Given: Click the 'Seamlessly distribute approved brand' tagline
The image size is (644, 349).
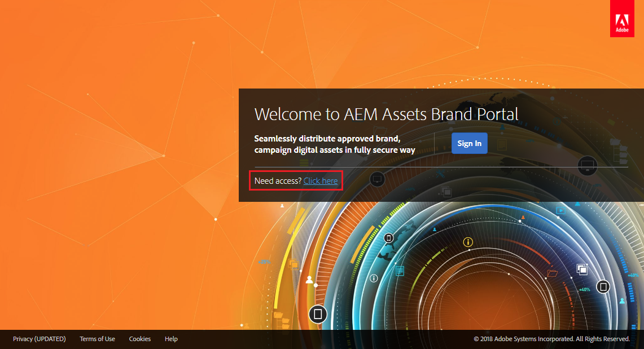Looking at the screenshot, I should [335, 144].
